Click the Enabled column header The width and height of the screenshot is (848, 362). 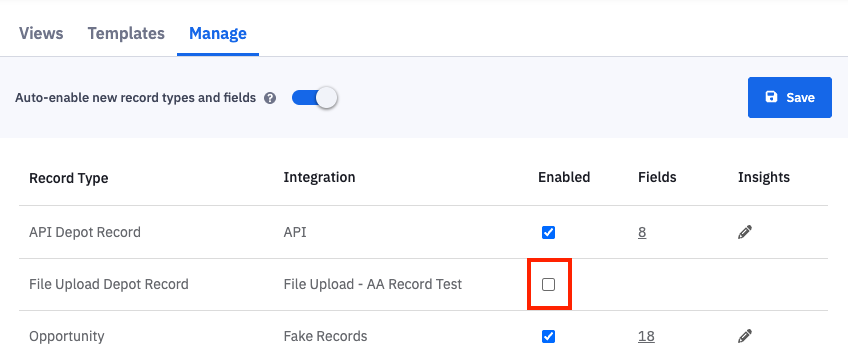coord(564,177)
